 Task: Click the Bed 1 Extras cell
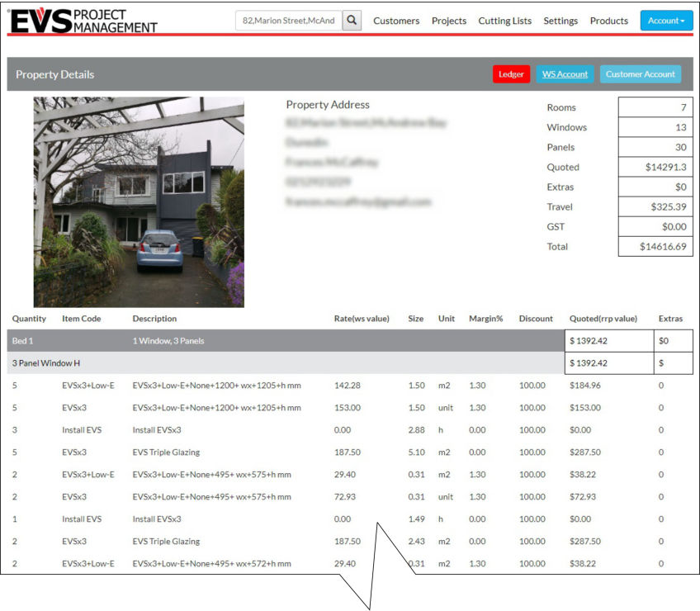tap(673, 340)
